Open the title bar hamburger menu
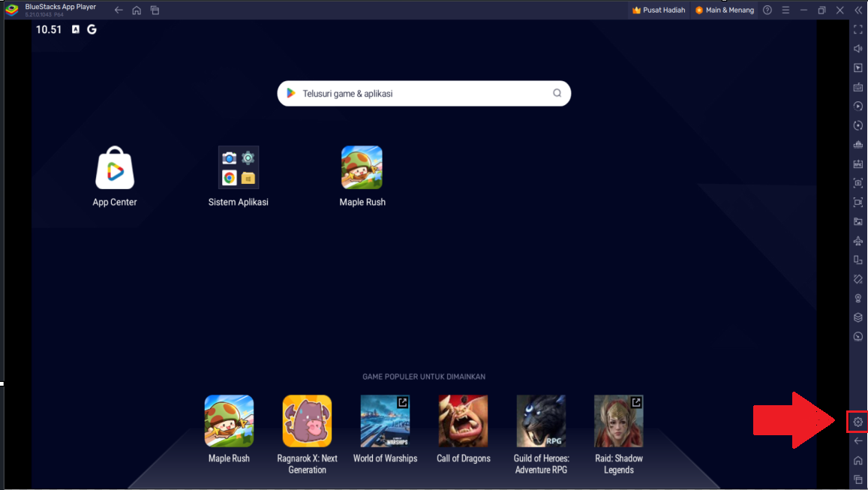 coord(785,10)
